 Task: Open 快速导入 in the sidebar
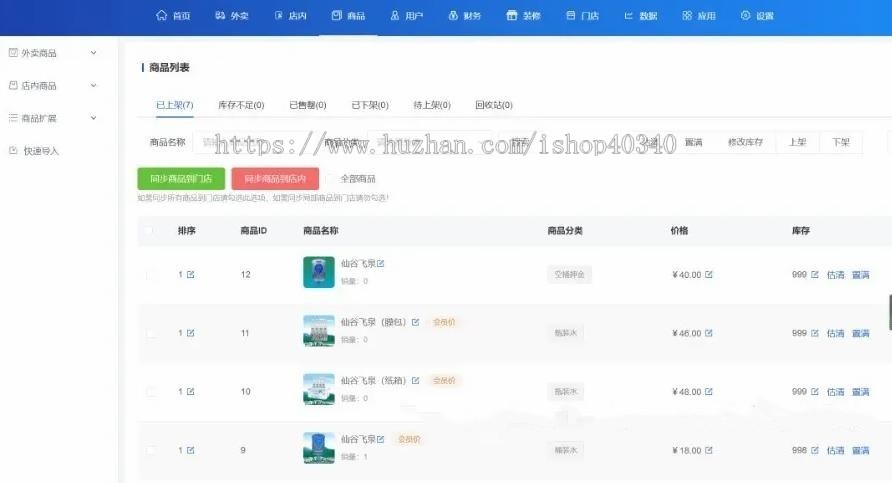tap(41, 151)
